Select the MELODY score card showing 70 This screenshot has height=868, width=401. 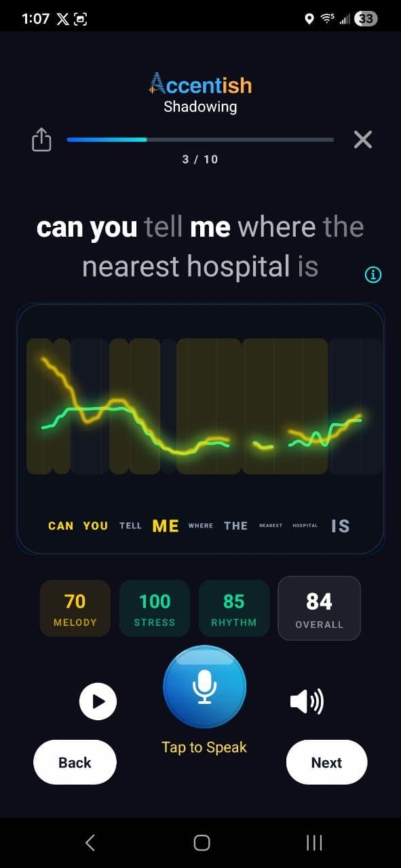click(x=75, y=608)
